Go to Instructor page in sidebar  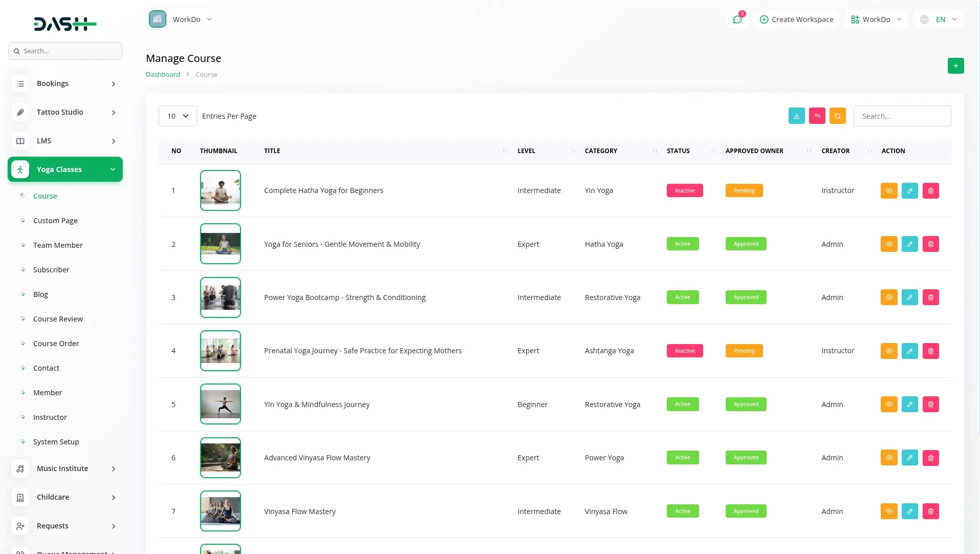click(x=50, y=417)
